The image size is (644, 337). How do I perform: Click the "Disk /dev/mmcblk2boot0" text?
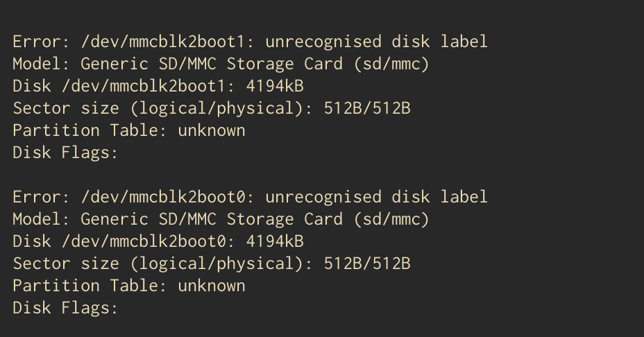(x=119, y=241)
